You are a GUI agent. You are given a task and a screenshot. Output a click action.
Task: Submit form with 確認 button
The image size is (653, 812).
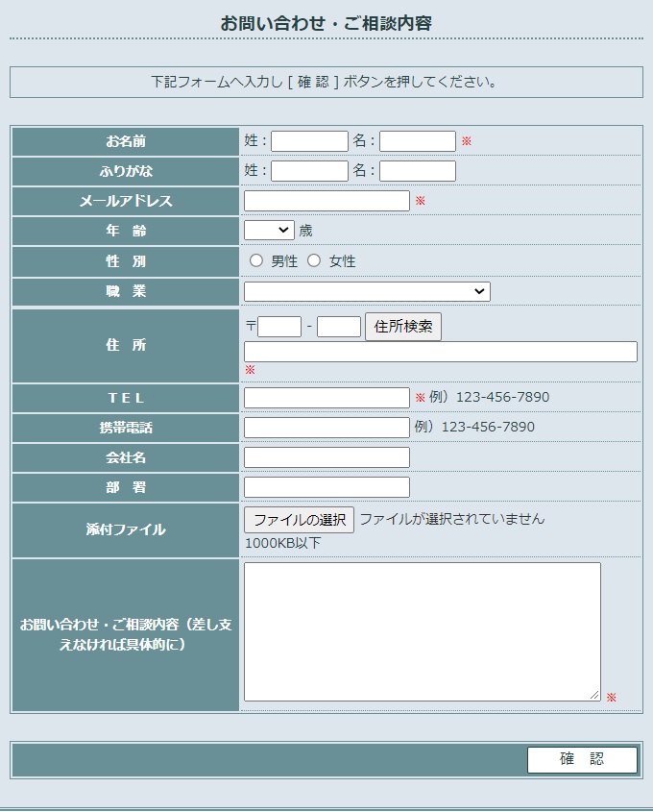[x=582, y=759]
